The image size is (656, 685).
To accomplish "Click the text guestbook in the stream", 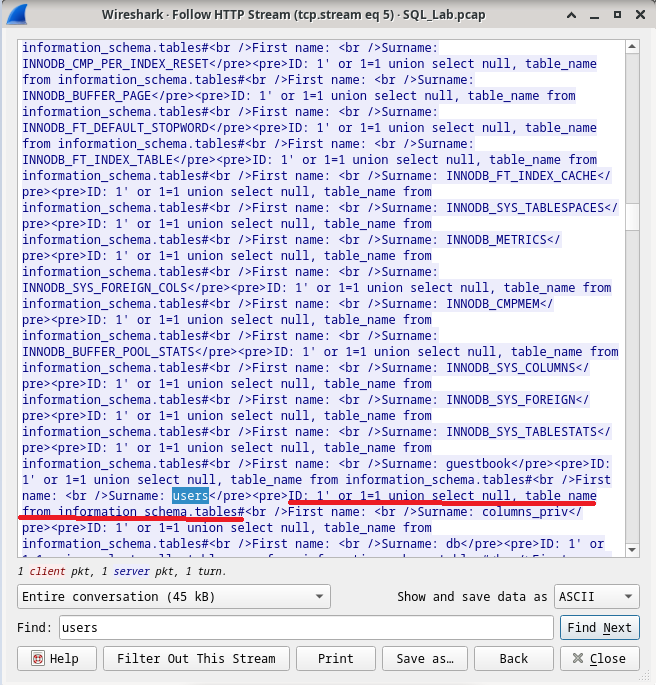I will (x=478, y=464).
